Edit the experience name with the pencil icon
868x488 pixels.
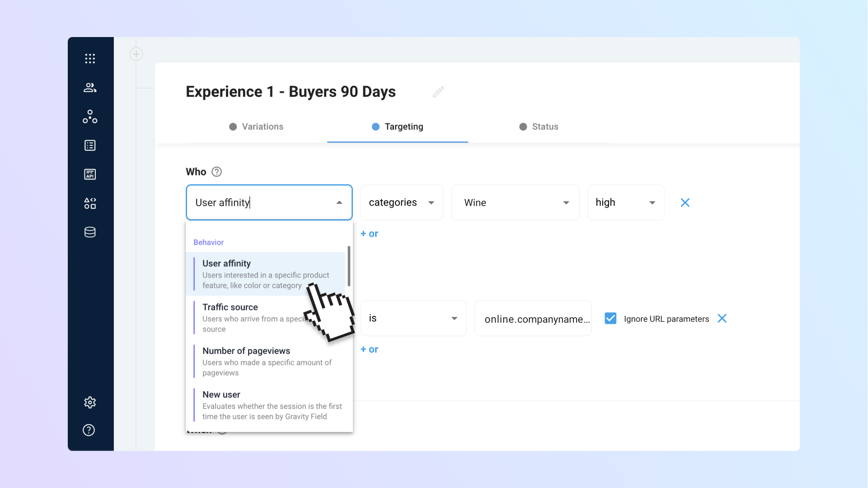pos(438,92)
